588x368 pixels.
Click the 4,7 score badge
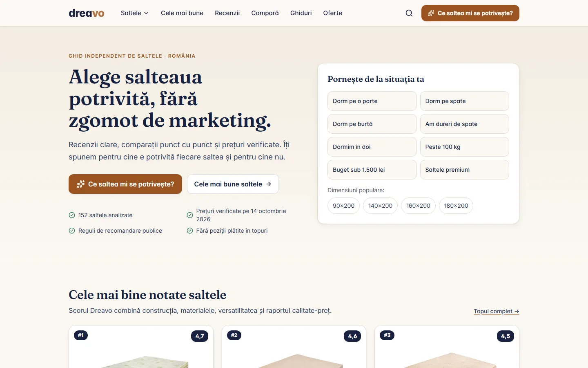tap(200, 336)
